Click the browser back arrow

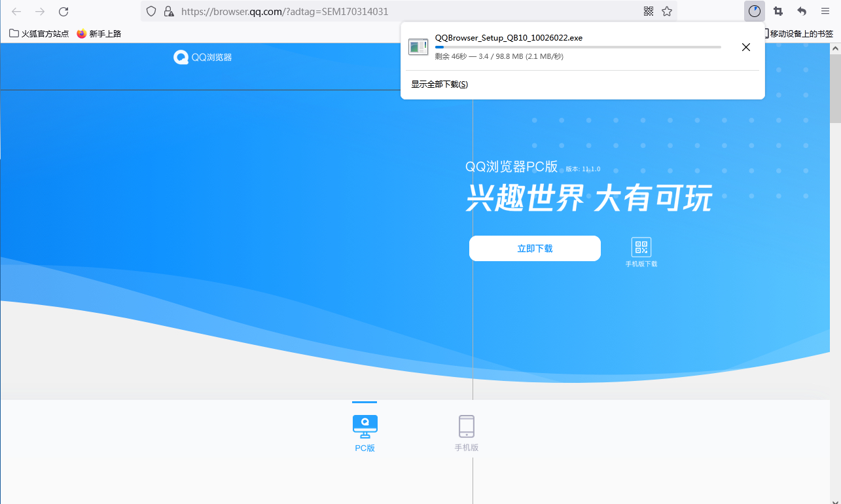coord(16,11)
